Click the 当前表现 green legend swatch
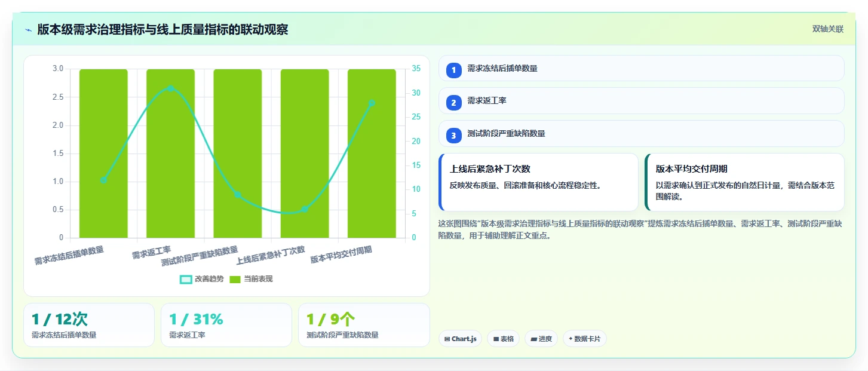The width and height of the screenshot is (868, 371). coord(235,279)
